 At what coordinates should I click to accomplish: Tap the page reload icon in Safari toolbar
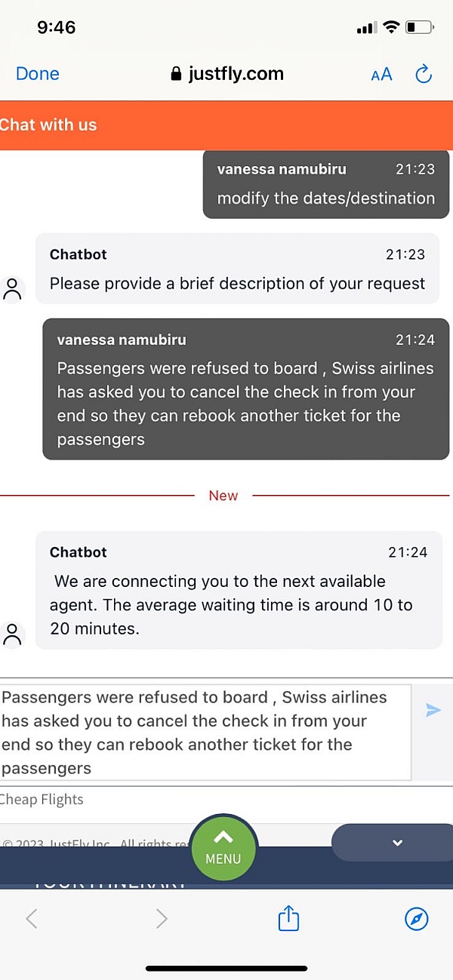(x=423, y=74)
